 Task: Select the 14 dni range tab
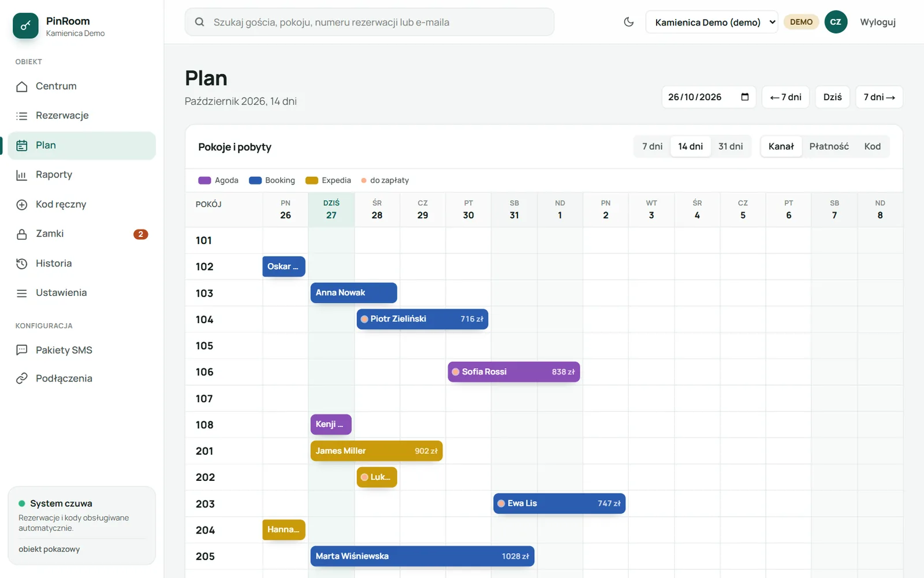690,146
